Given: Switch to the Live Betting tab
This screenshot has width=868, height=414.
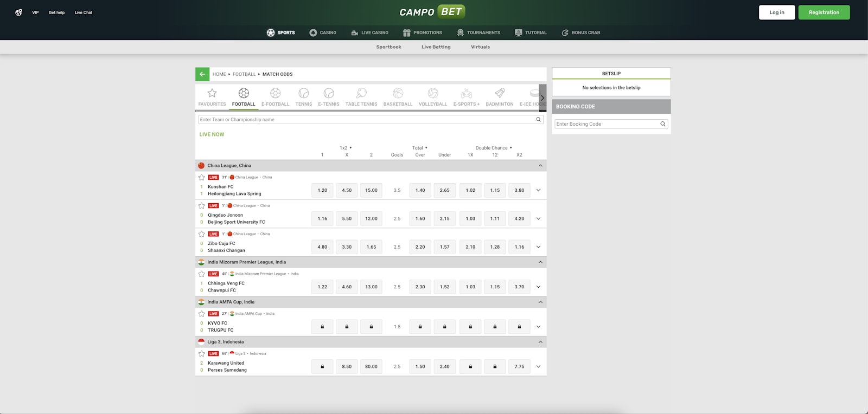Looking at the screenshot, I should tap(436, 47).
